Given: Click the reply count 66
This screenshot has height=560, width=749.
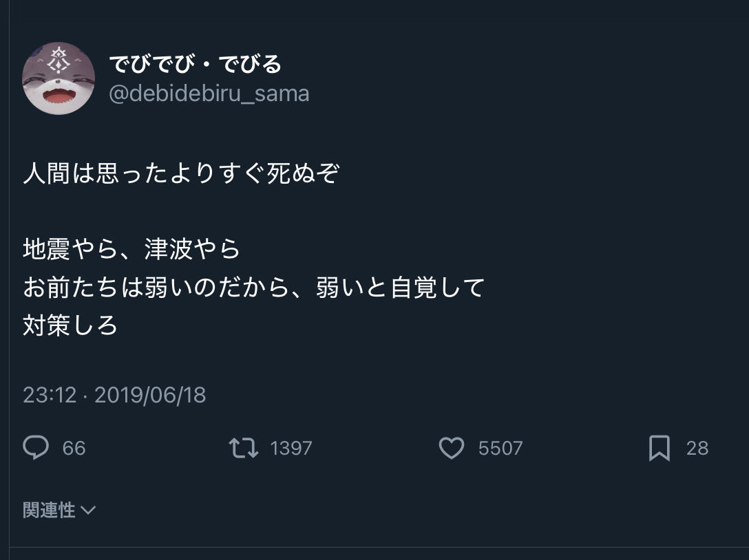Looking at the screenshot, I should pos(74,449).
